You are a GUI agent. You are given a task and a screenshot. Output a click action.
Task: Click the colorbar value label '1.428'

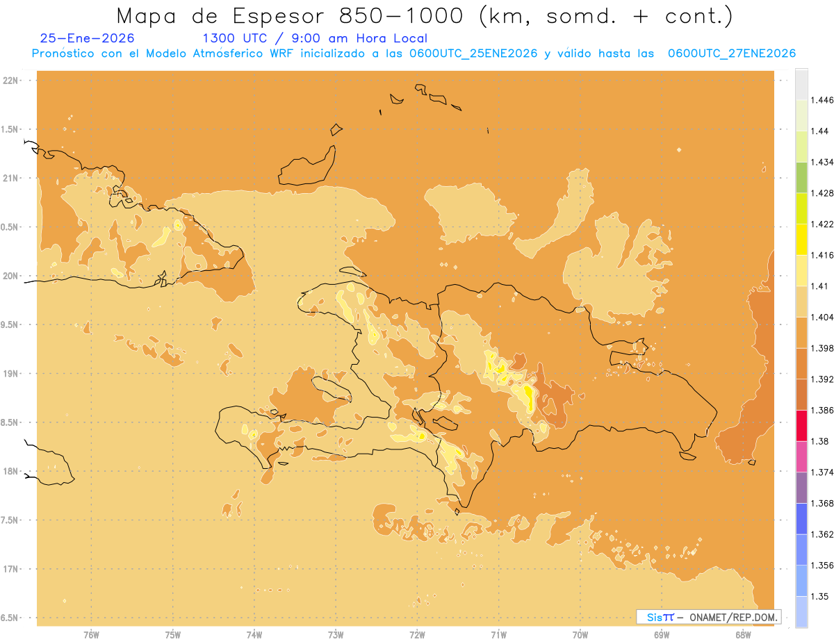click(823, 193)
